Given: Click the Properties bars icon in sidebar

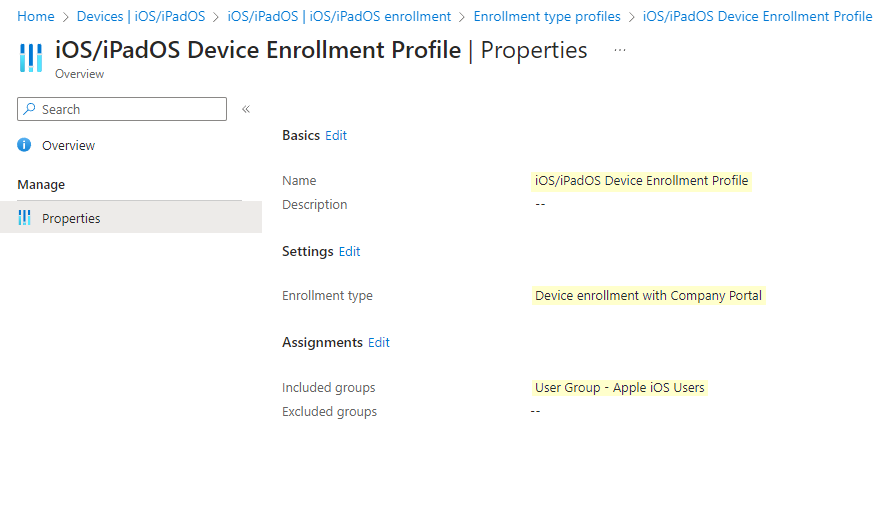Looking at the screenshot, I should coord(24,218).
